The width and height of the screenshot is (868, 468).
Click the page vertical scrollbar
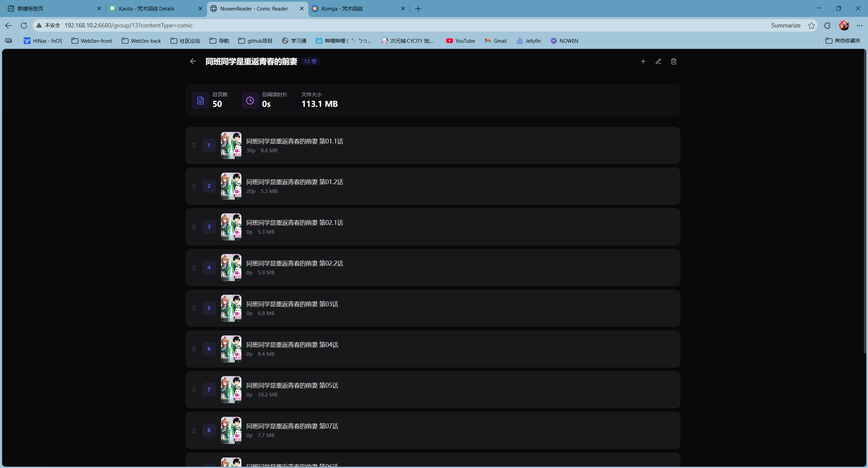click(864, 202)
